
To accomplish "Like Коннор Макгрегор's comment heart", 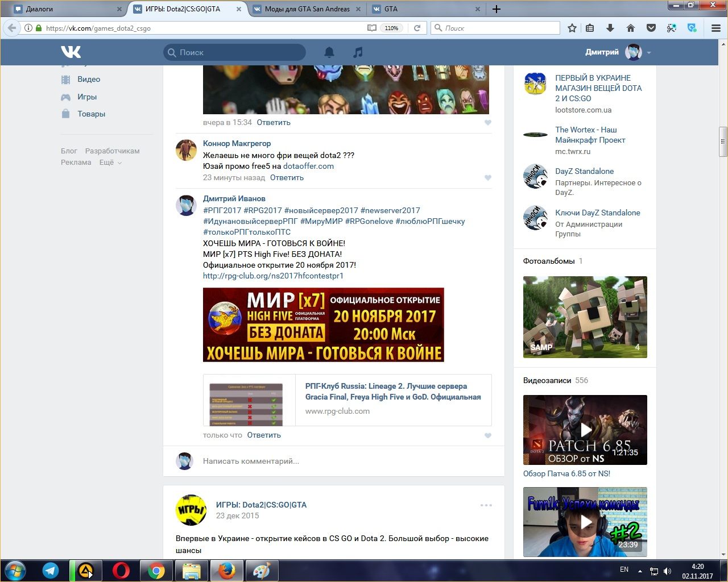I will point(487,178).
